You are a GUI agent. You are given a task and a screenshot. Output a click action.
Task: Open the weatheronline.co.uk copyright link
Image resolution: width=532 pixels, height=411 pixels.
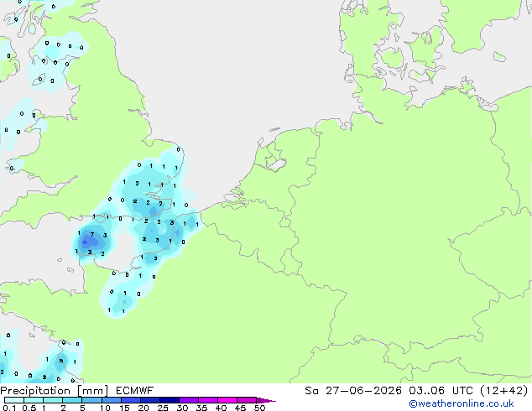(462, 403)
